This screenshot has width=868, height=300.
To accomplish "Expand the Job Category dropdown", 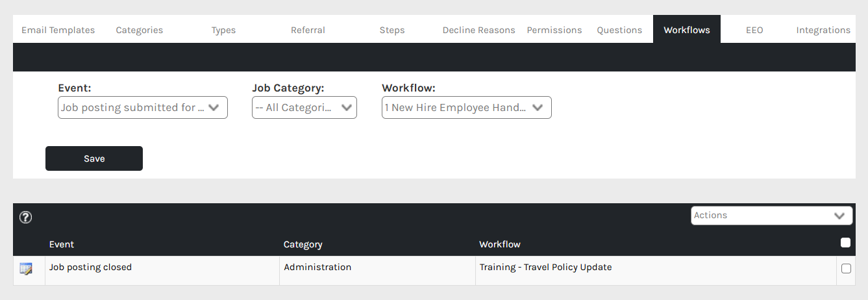I will [304, 108].
